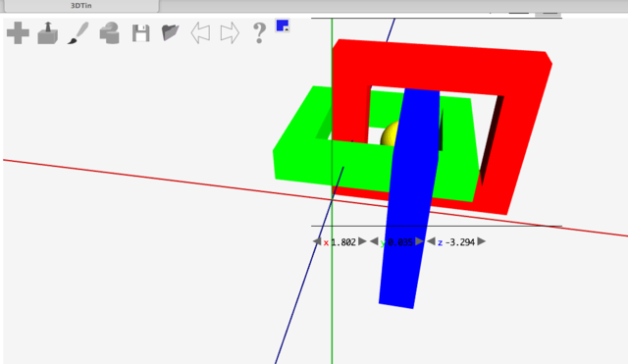Redo with the right arrow icon
This screenshot has width=628, height=364.
tap(230, 32)
